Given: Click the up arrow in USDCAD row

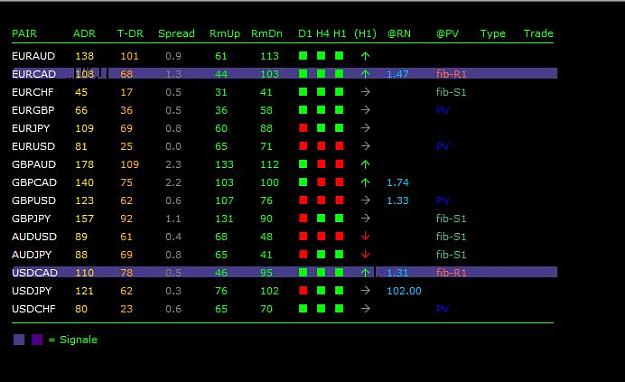Looking at the screenshot, I should (365, 273).
